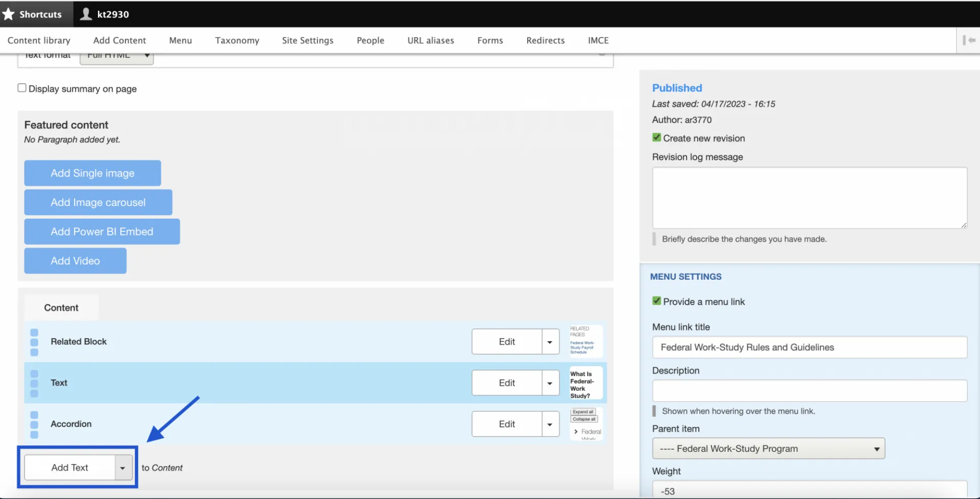Image resolution: width=980 pixels, height=499 pixels.
Task: Expand the Related Block Edit dropdown arrow
Action: [550, 342]
